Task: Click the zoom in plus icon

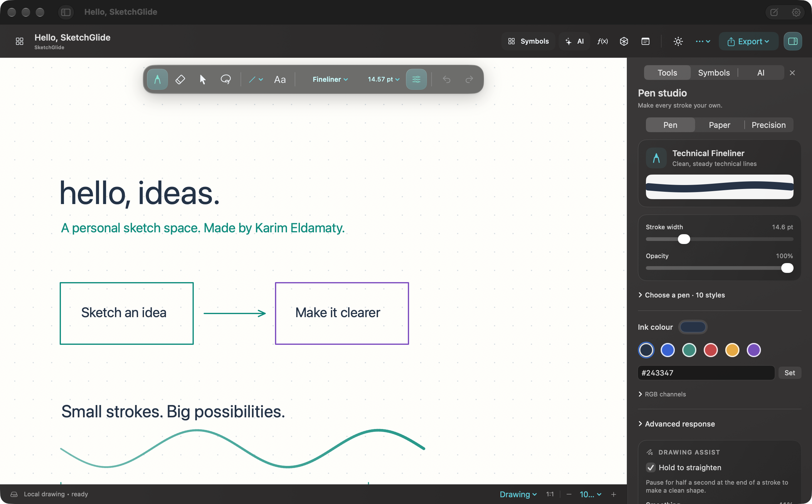Action: coord(613,494)
